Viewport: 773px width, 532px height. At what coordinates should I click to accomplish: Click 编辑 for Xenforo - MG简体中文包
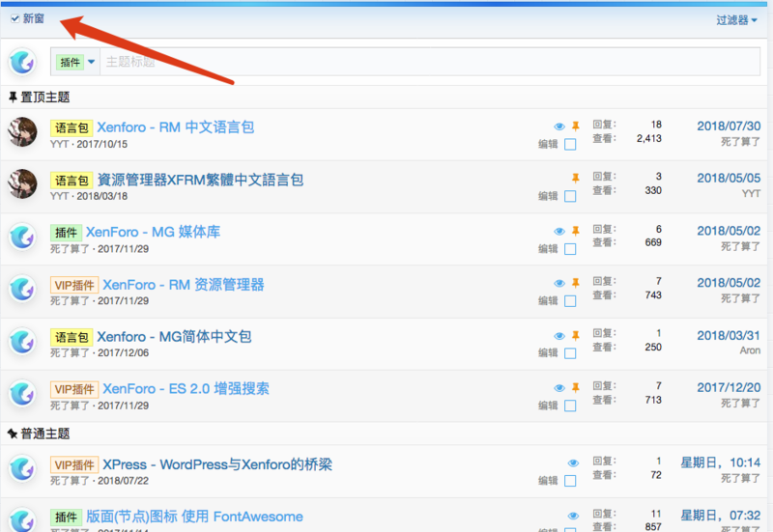click(548, 353)
